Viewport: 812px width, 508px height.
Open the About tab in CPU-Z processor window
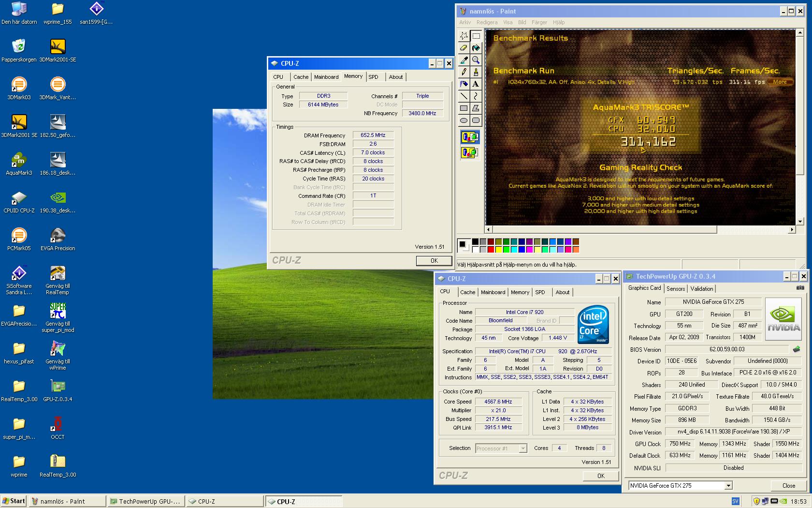(562, 292)
